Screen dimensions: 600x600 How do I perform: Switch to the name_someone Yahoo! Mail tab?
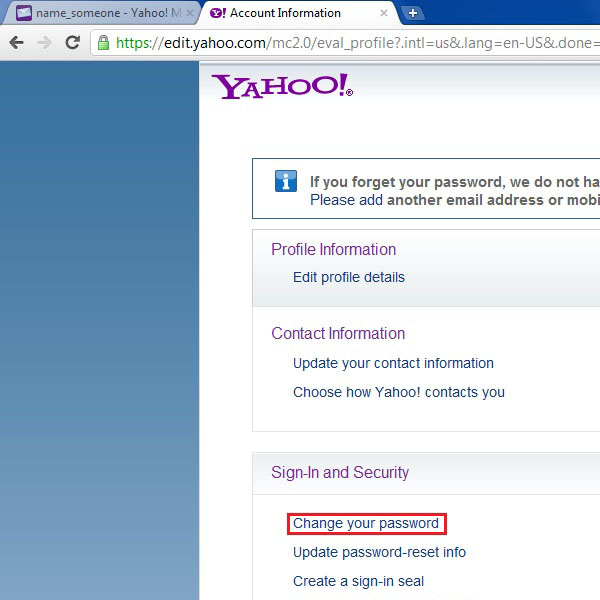101,13
